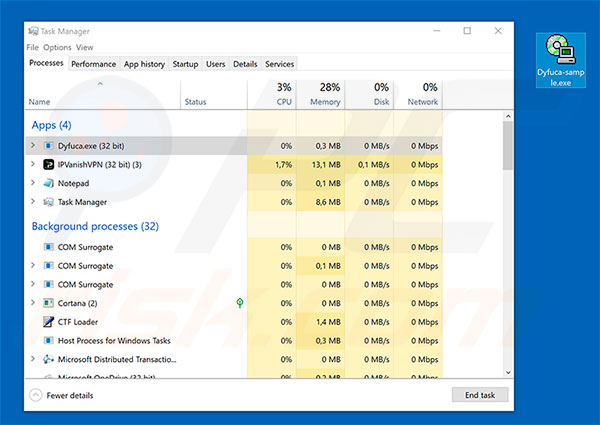This screenshot has height=425, width=600.
Task: Select Host Process for Windows Tasks name
Action: 114,341
